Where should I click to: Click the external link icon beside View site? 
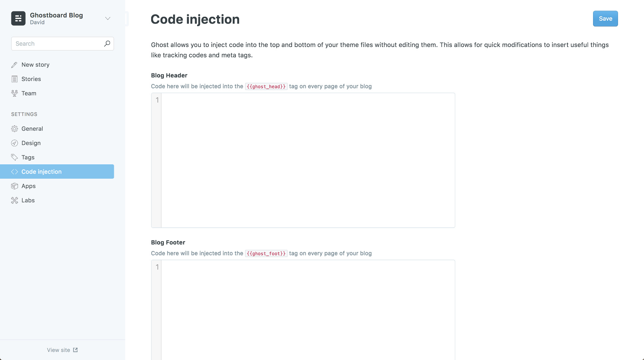click(76, 350)
